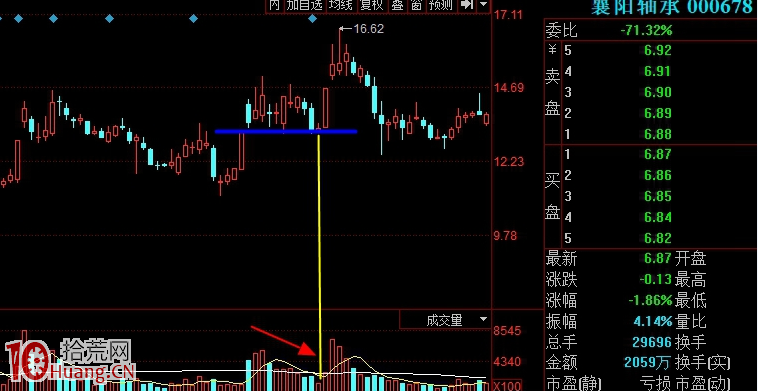The height and width of the screenshot is (391, 758).
Task: Click the 最低 low price label
Action: click(x=691, y=300)
